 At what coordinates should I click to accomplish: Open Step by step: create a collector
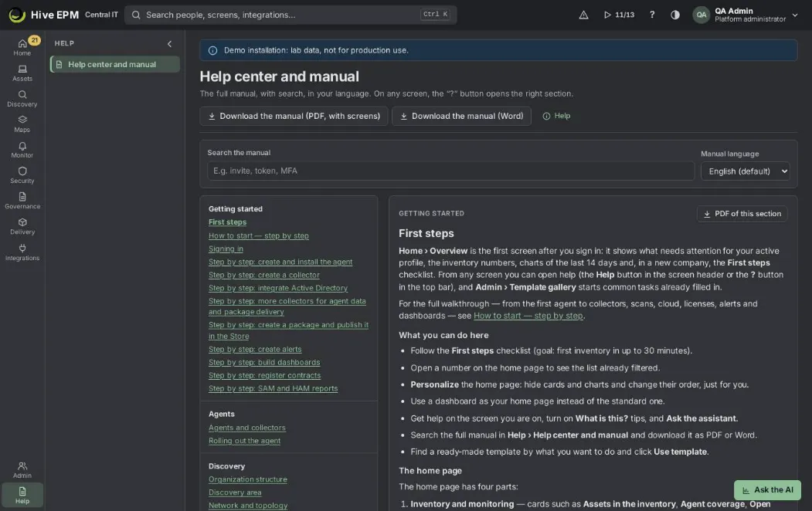(x=264, y=275)
